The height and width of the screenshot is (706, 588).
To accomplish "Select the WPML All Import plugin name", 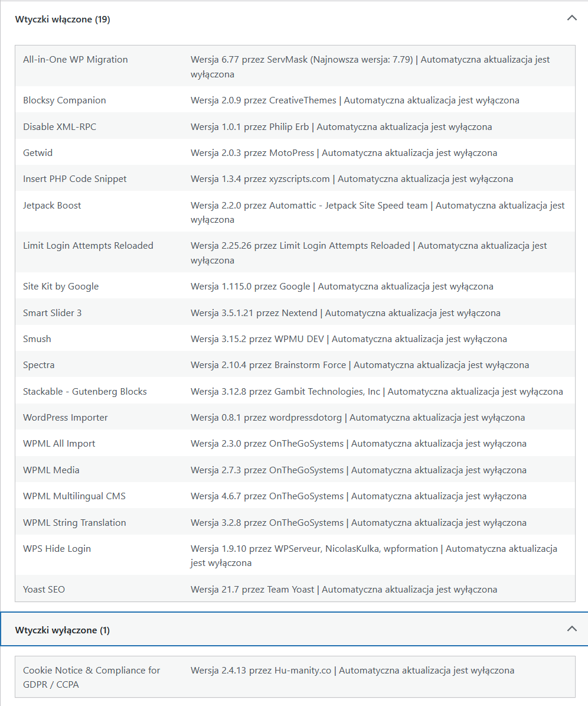I will (x=59, y=444).
